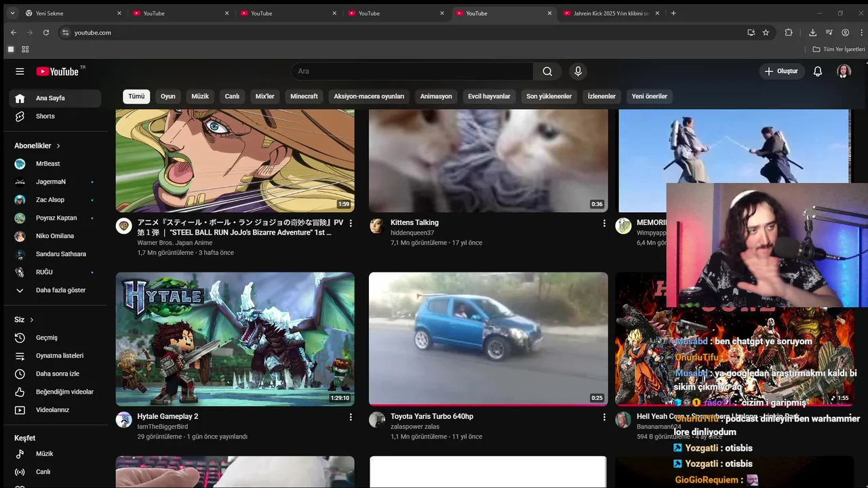Click the search magnifier button

[547, 71]
